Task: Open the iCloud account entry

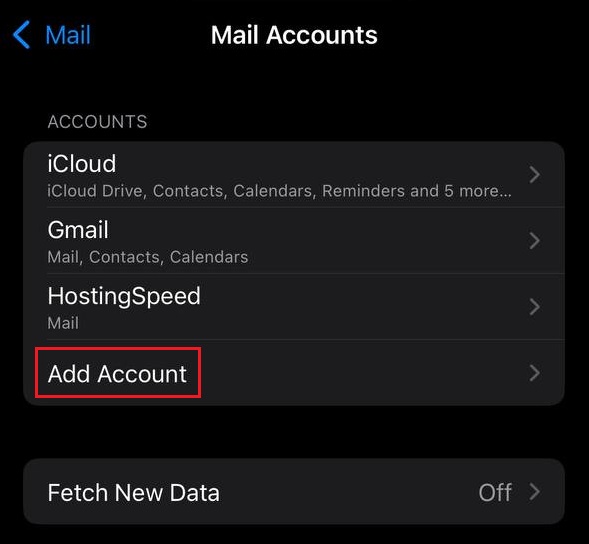Action: 294,175
